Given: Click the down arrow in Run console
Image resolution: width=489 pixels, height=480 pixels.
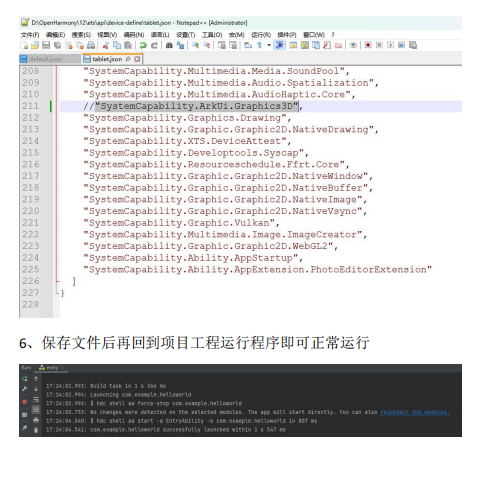Looking at the screenshot, I should 36,389.
